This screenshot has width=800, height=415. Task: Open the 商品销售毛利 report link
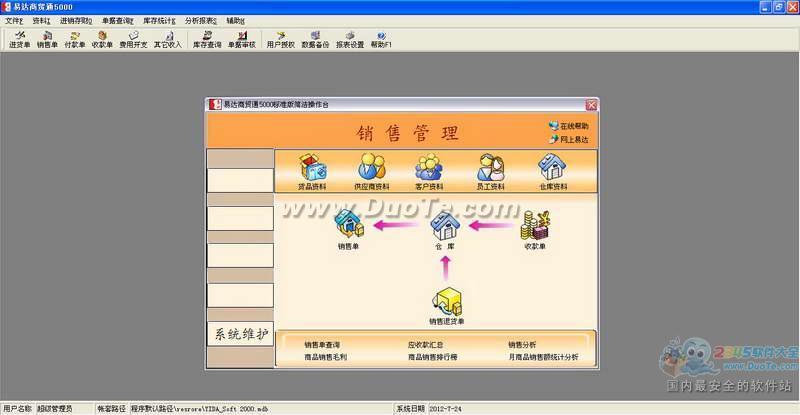click(x=326, y=357)
